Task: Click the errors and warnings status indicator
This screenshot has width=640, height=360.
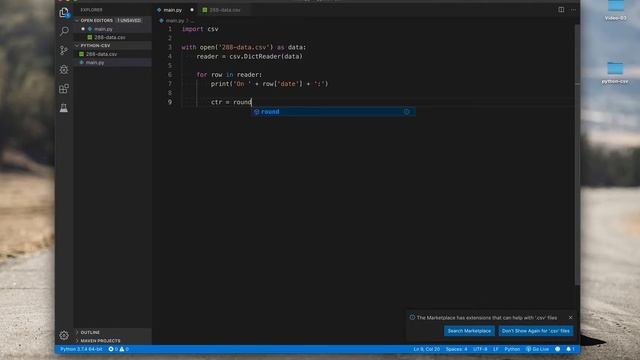Action: (x=119, y=349)
